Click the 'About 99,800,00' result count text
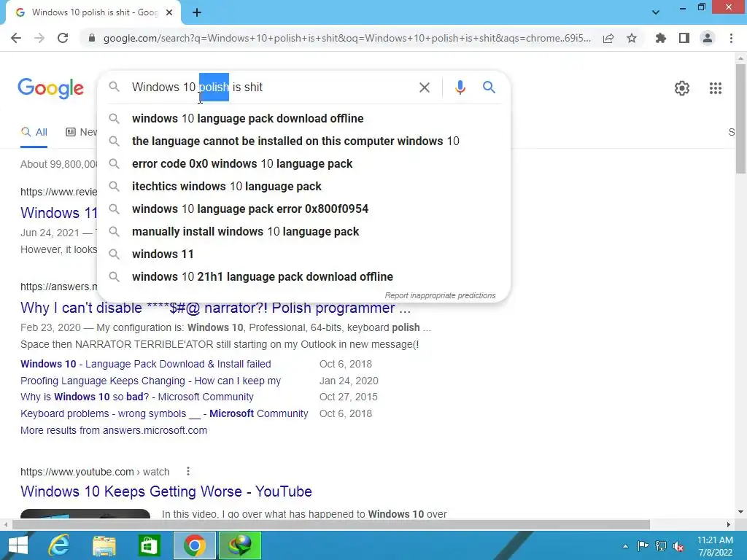Screen dimensions: 747x560 (x=58, y=164)
